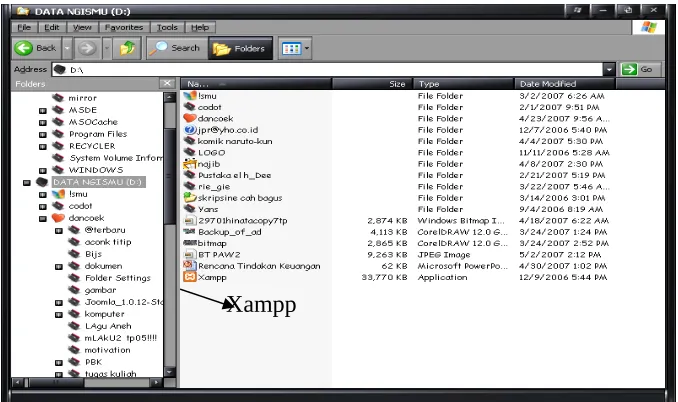Expand the Address bar dropdown
Screen dimensions: 678x402
[x=609, y=69]
